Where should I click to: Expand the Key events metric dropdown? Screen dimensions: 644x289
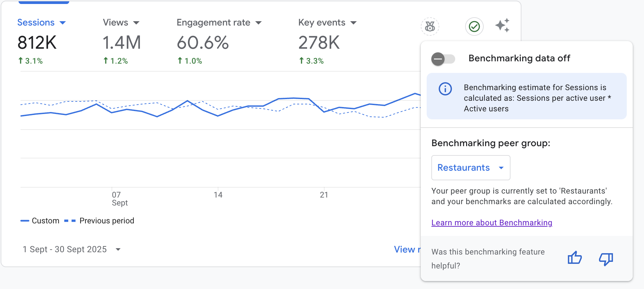[353, 23]
